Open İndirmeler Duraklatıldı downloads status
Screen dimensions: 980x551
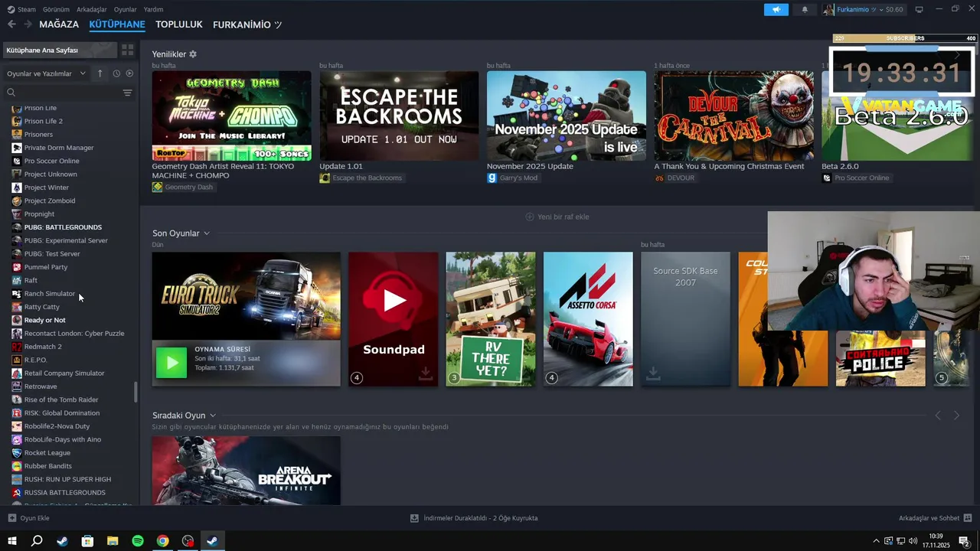[x=480, y=518]
